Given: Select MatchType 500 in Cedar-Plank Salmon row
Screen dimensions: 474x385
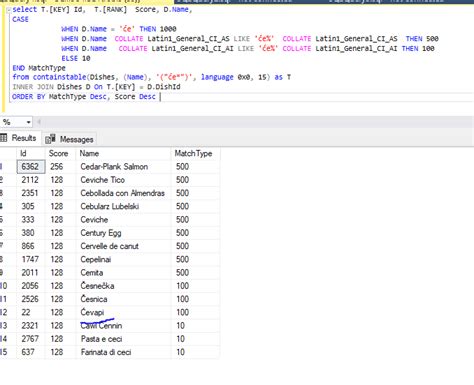Looking at the screenshot, I should [195, 167].
